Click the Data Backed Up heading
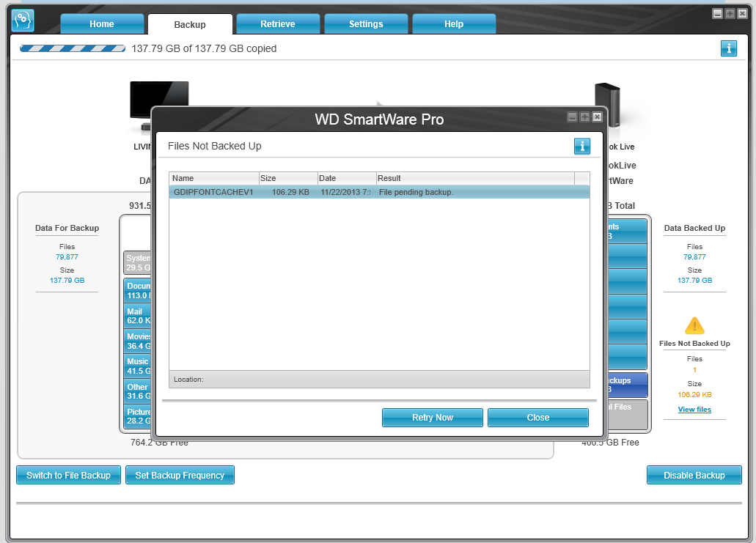Screen dimensions: 756x543 tap(694, 228)
